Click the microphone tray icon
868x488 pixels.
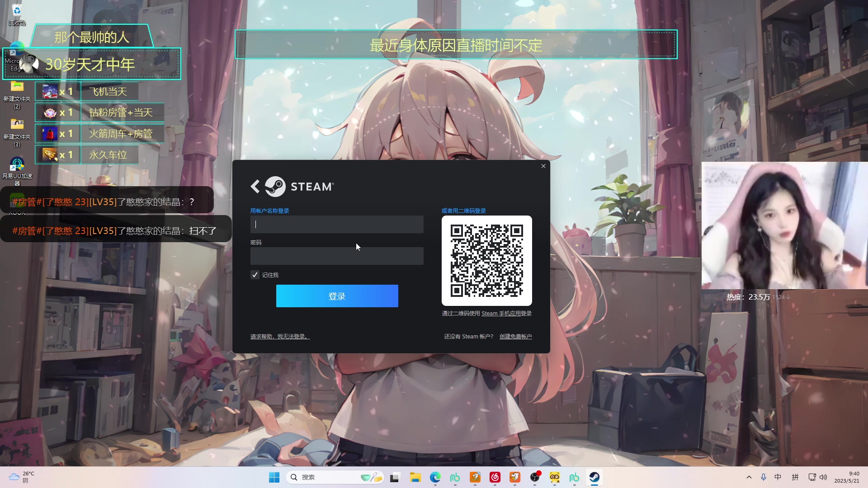764,477
